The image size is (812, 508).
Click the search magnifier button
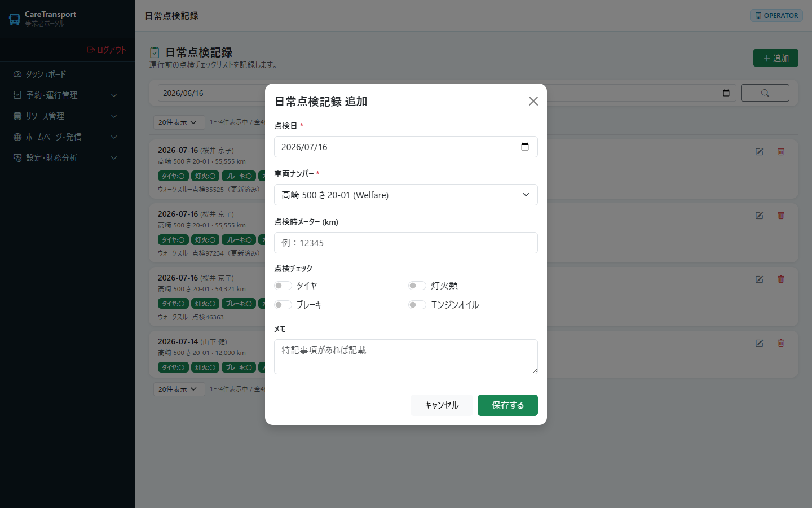point(765,93)
